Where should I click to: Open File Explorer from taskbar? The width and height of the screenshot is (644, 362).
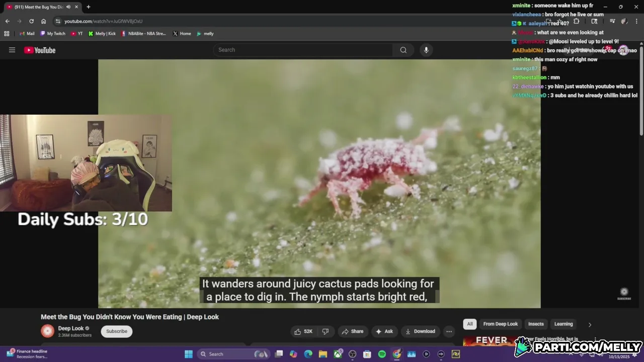(323, 354)
